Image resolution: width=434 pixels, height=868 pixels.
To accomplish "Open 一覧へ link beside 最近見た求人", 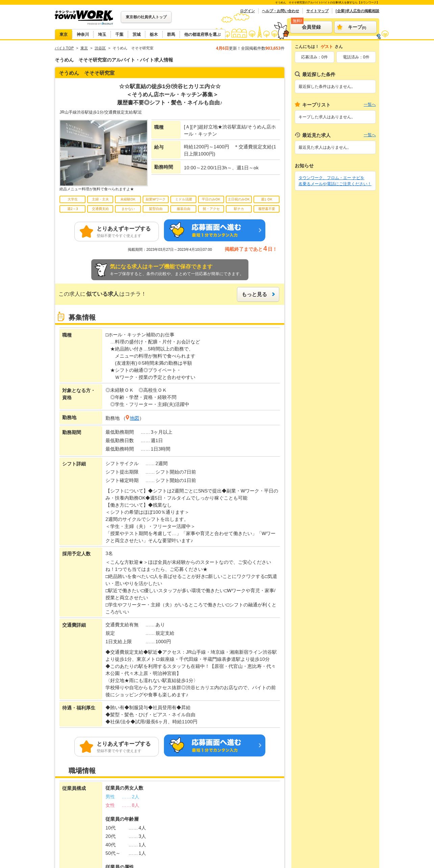I will (x=369, y=135).
